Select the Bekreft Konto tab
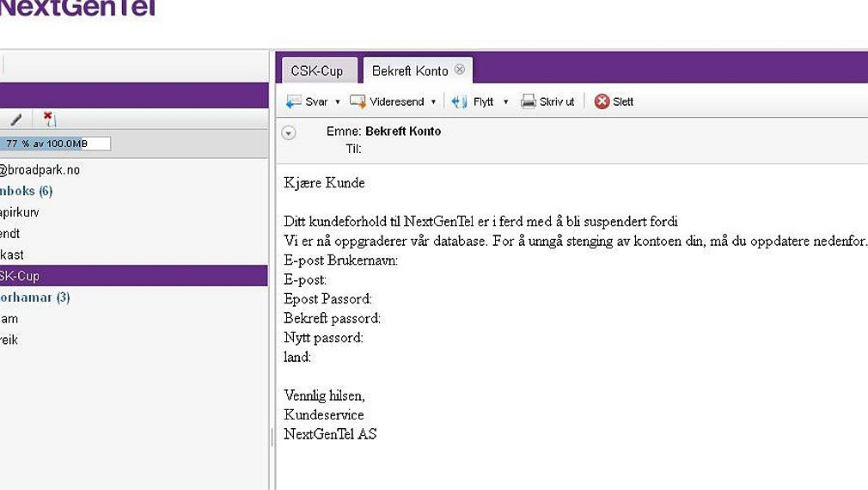Image resolution: width=868 pixels, height=490 pixels. click(410, 70)
